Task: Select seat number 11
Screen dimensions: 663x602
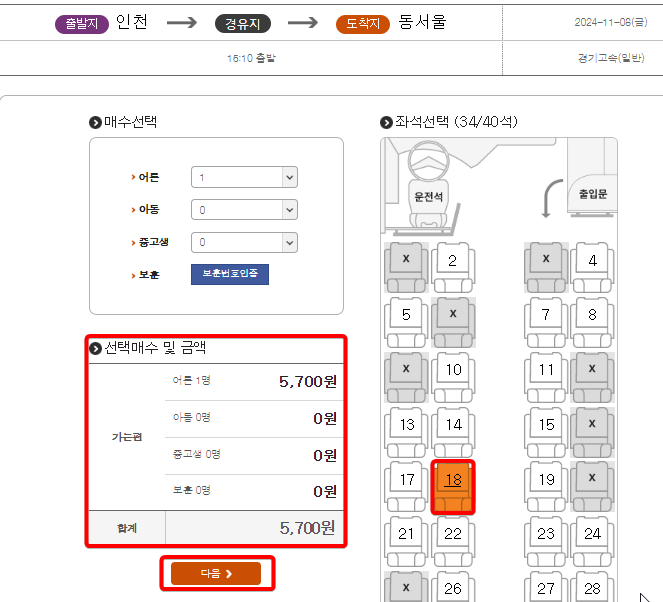Action: [546, 377]
